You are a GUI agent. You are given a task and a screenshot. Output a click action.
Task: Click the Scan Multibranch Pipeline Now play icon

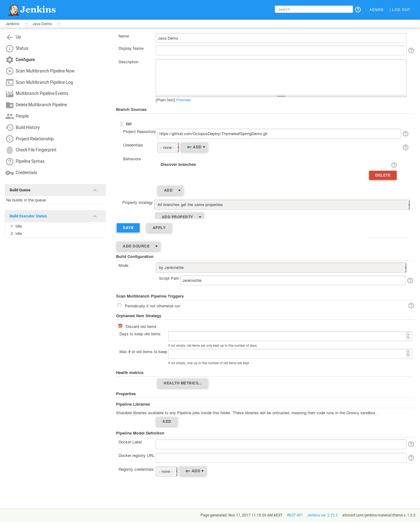10,71
